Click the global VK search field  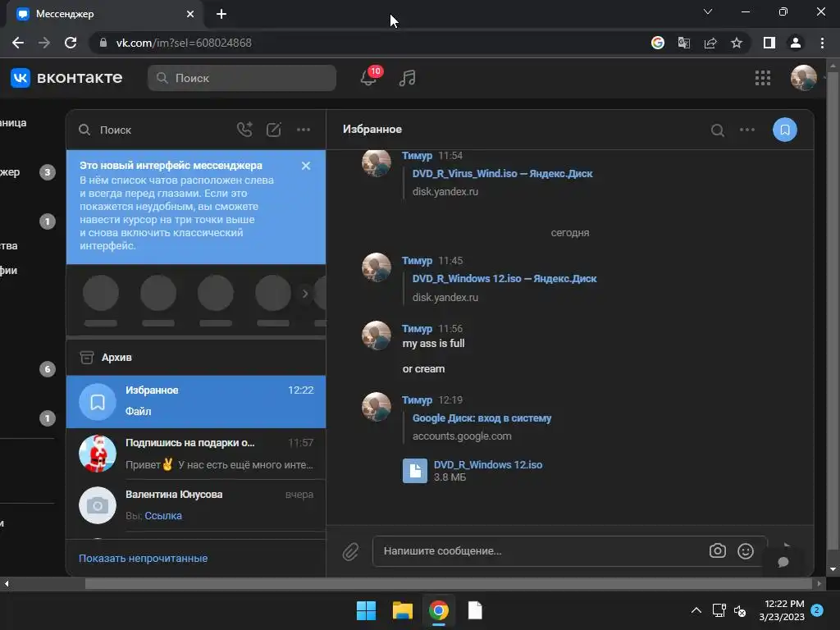242,78
